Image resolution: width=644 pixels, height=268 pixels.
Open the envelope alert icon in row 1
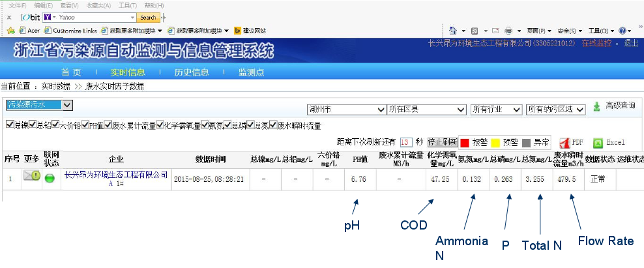[31, 176]
